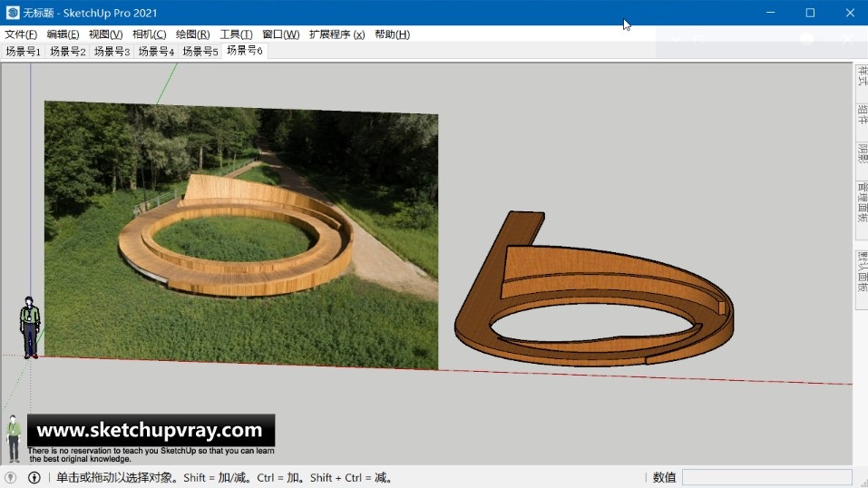Viewport: 868px width, 488px height.
Task: Open the 绘图(R) menu
Action: tap(192, 34)
